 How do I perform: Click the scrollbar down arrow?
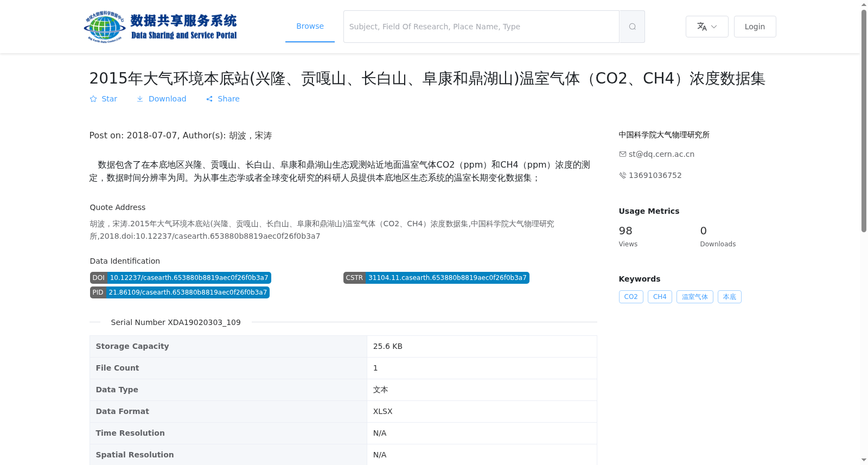(864, 460)
